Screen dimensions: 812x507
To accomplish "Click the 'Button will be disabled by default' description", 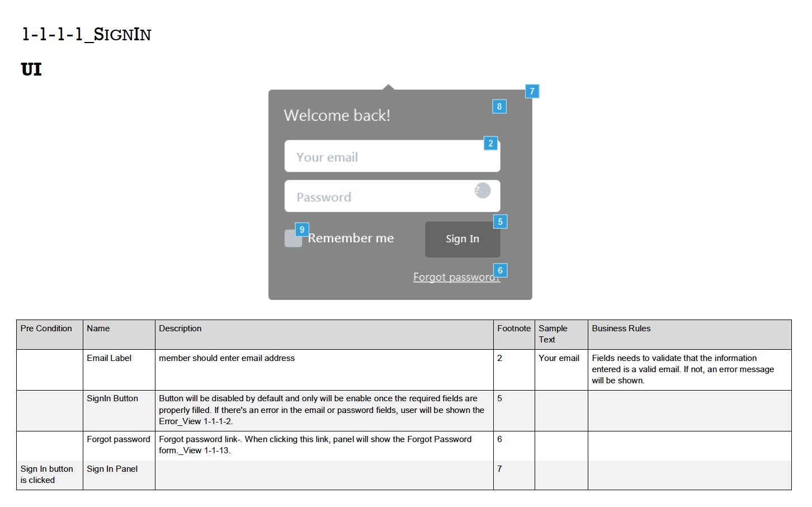I will [324, 411].
